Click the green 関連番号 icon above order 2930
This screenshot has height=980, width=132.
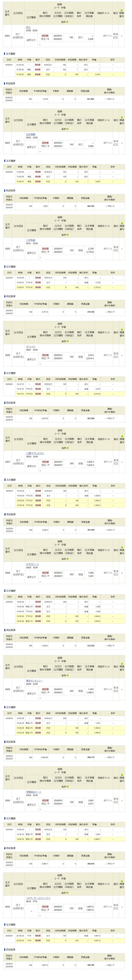122,775
